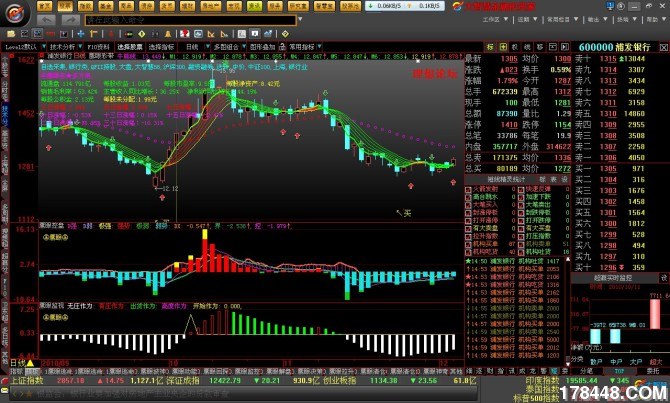Toggle the 机构卖单 signal checkbox
The height and width of the screenshot is (403, 670).
[x=521, y=244]
